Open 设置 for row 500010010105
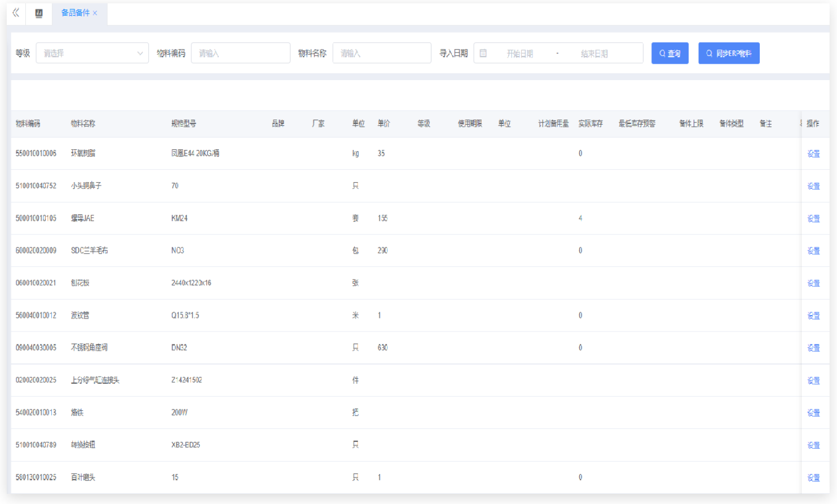The height and width of the screenshot is (504, 837). tap(813, 219)
